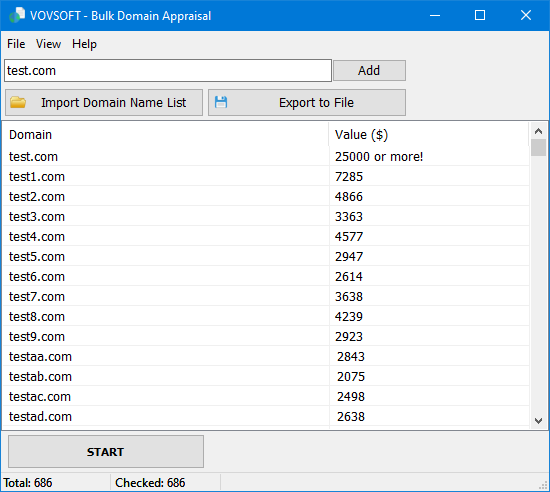Select the test3.com row

point(266,216)
